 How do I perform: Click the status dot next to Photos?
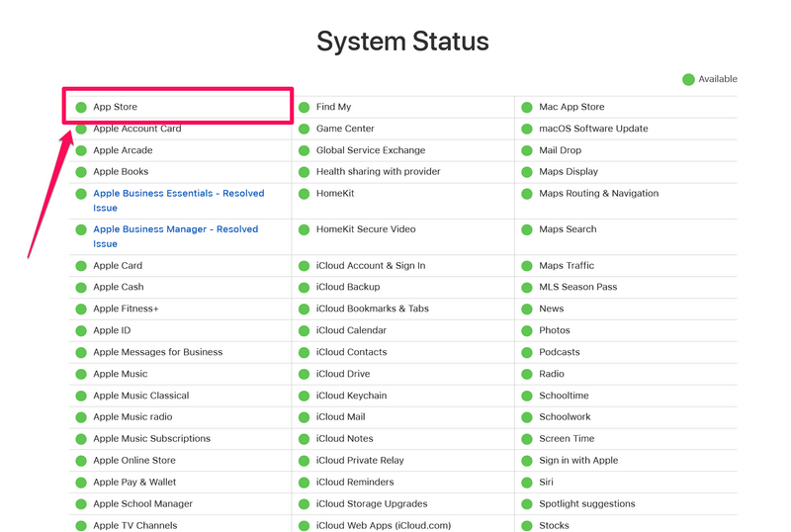pos(527,331)
